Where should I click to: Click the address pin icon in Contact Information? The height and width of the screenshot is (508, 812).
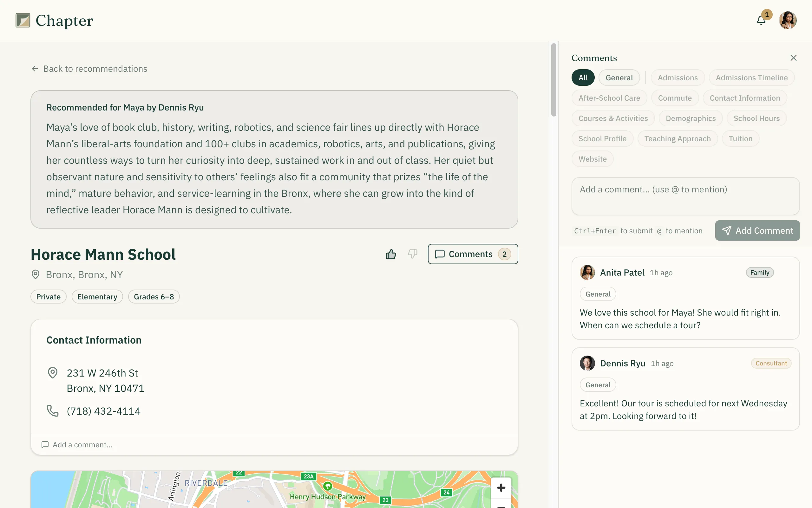53,373
